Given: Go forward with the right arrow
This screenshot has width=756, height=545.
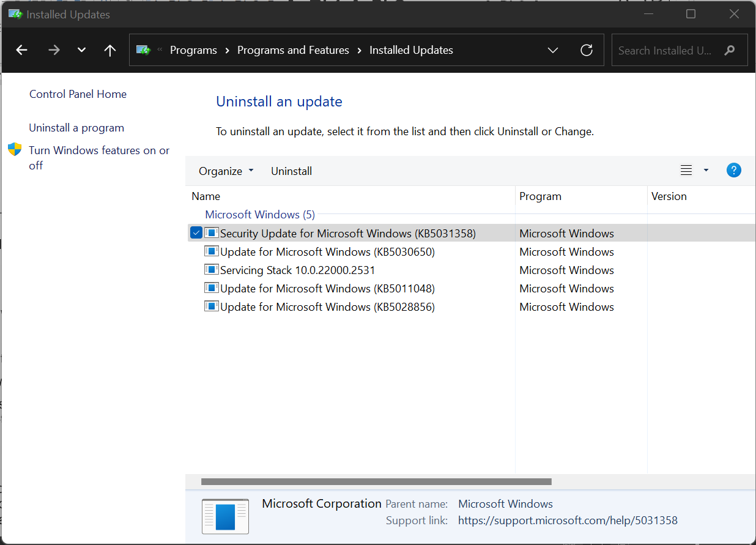Looking at the screenshot, I should click(x=54, y=50).
